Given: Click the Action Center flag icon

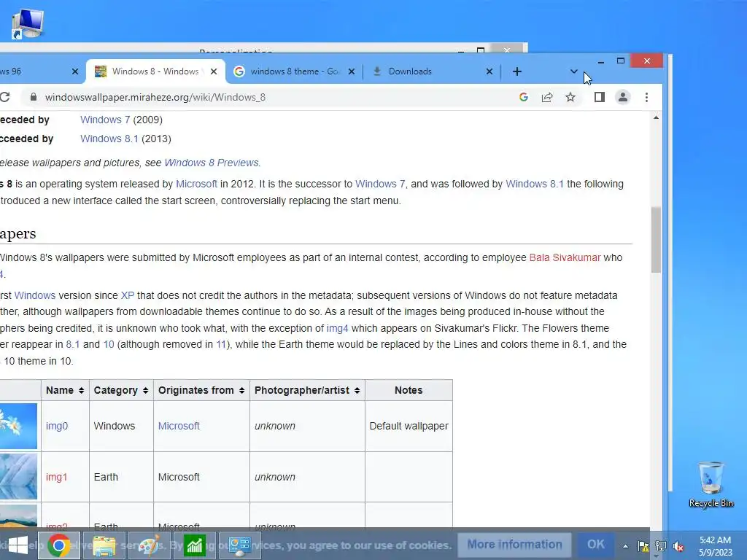Looking at the screenshot, I should click(x=643, y=546).
